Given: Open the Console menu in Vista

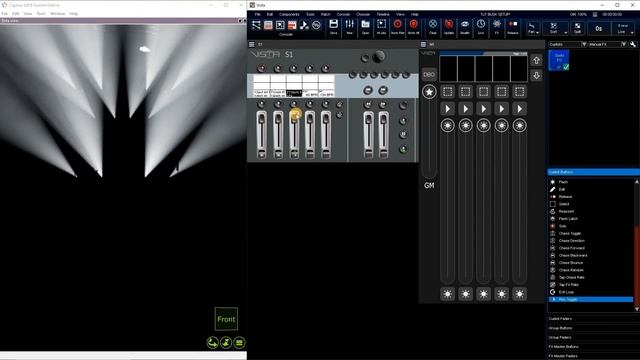Looking at the screenshot, I should [343, 14].
